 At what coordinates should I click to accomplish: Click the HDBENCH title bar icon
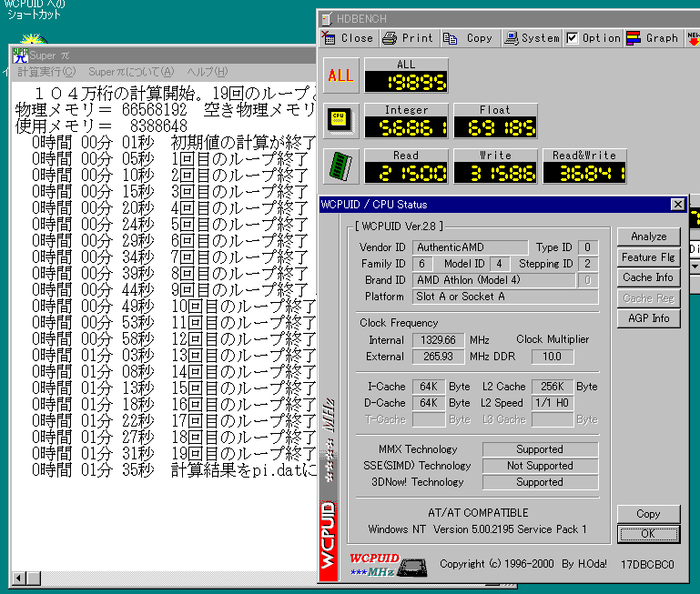(327, 19)
